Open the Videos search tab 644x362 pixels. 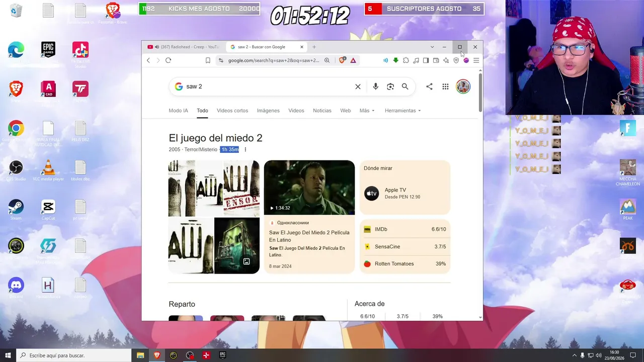296,111
